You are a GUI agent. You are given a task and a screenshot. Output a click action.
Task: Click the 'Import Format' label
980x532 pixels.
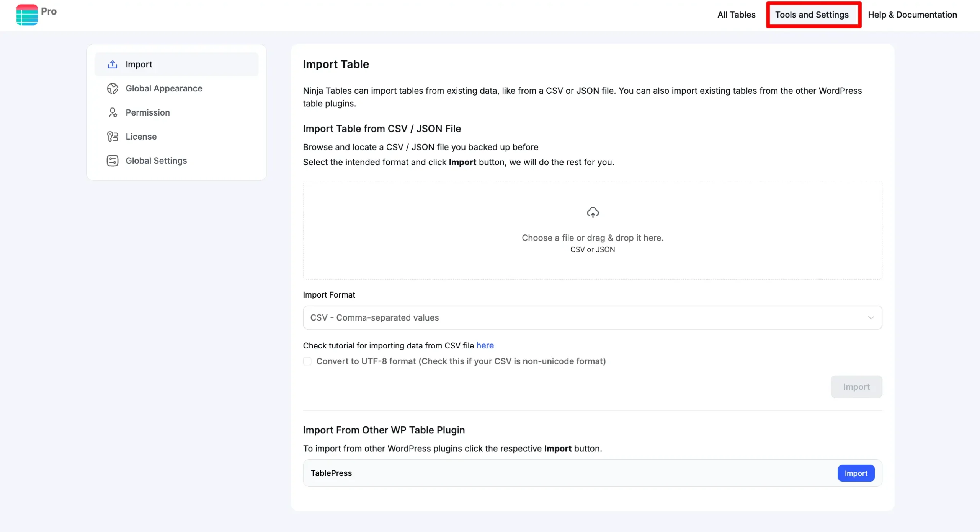click(329, 295)
